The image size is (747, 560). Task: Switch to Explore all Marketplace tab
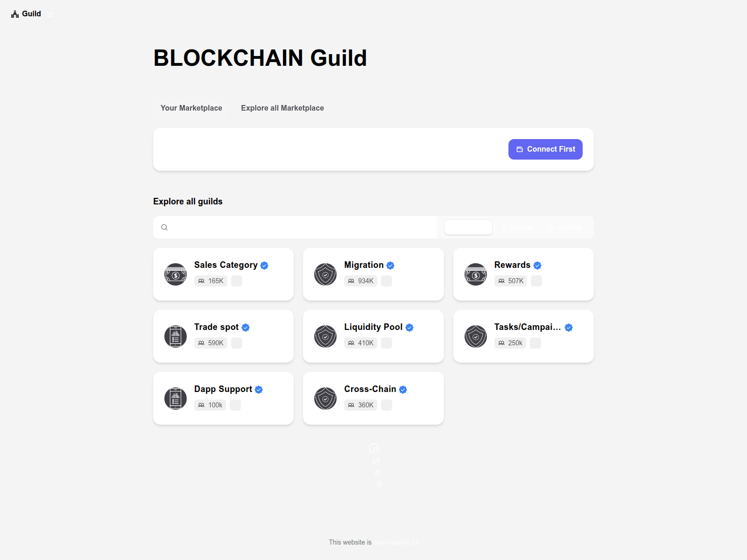pos(282,108)
